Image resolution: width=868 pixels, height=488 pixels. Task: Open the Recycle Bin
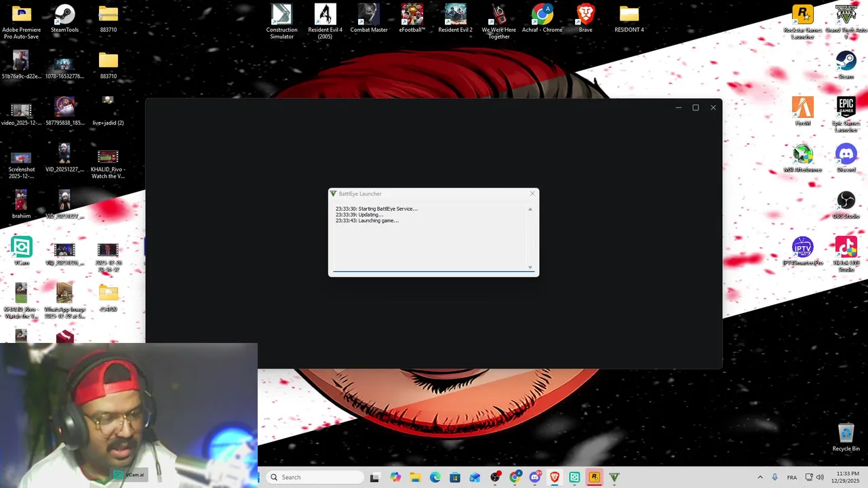pyautogui.click(x=846, y=437)
